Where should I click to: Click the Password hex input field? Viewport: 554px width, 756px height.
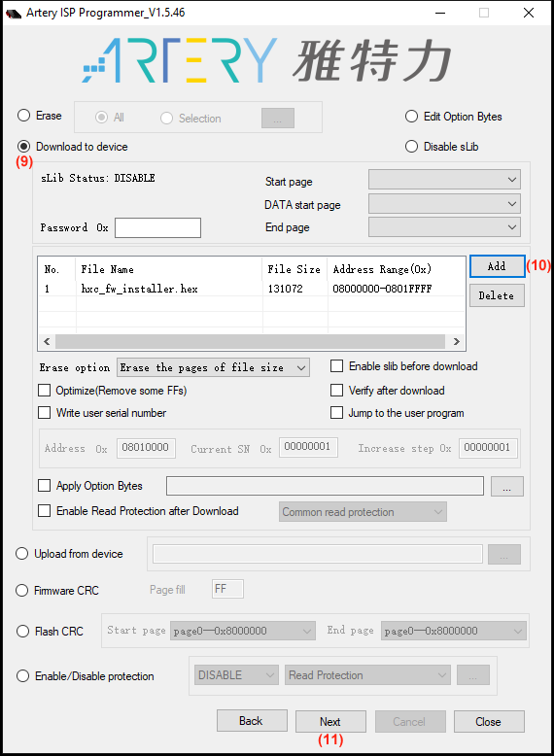(157, 227)
